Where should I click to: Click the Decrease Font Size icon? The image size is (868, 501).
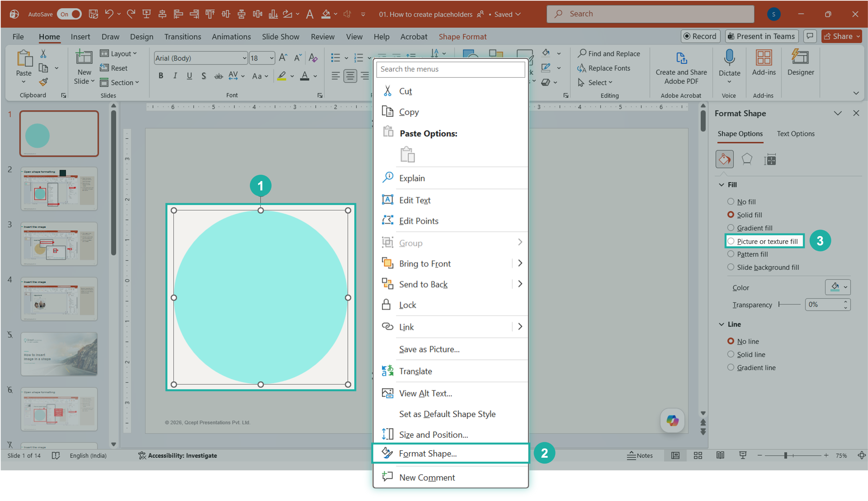point(298,57)
